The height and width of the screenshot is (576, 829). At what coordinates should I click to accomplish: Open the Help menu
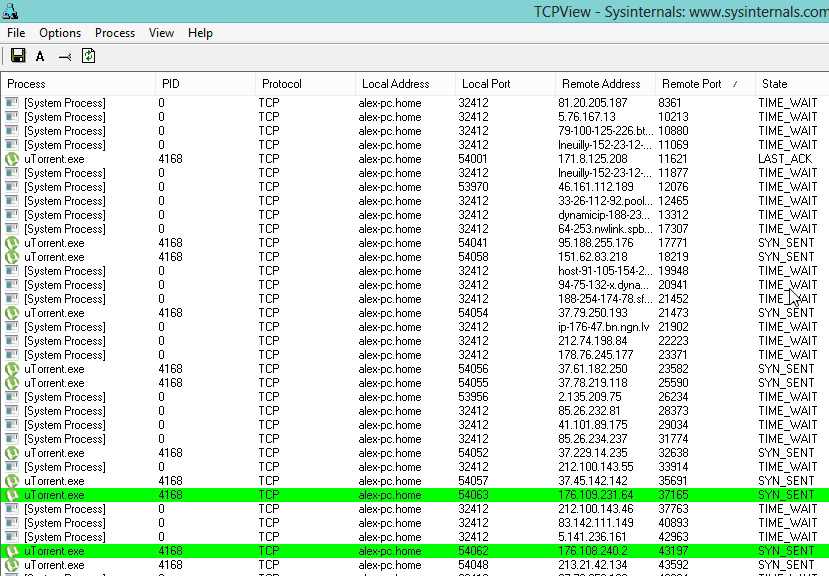(x=200, y=33)
